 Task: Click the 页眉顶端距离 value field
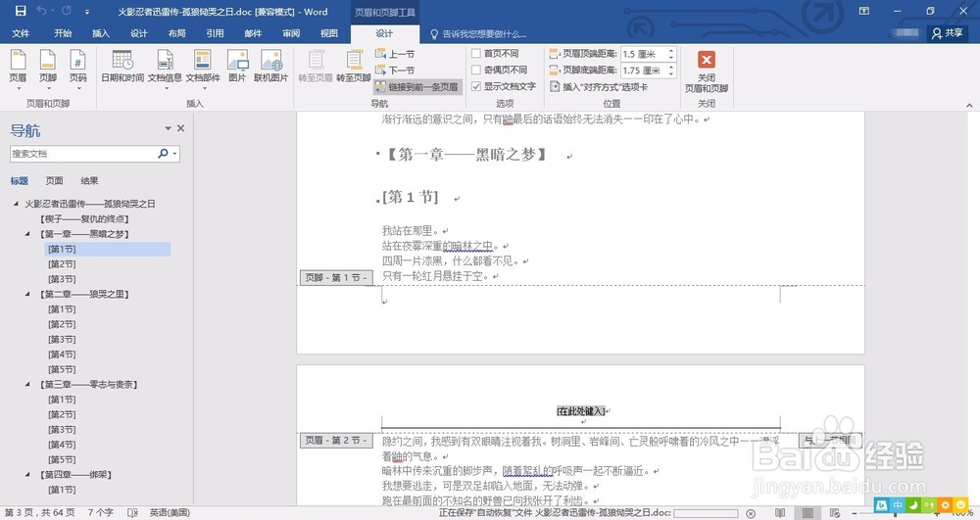[x=643, y=54]
